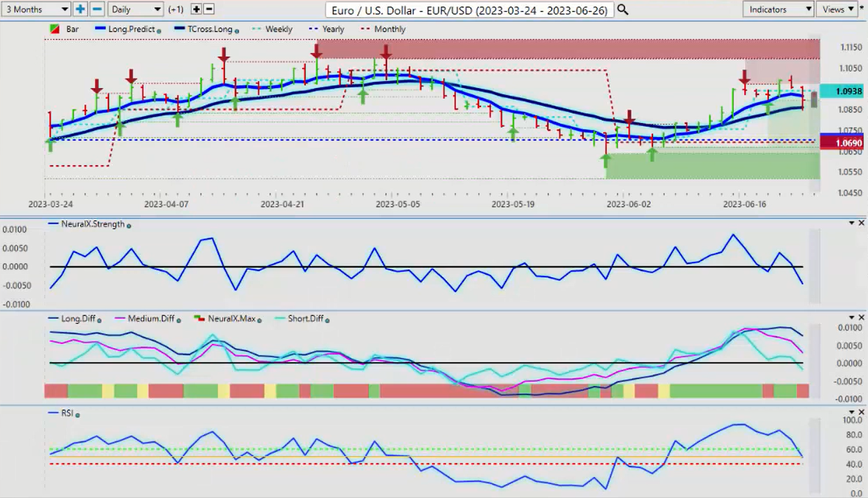The height and width of the screenshot is (498, 868).
Task: Collapse the RSI panel arrow
Action: pos(852,412)
